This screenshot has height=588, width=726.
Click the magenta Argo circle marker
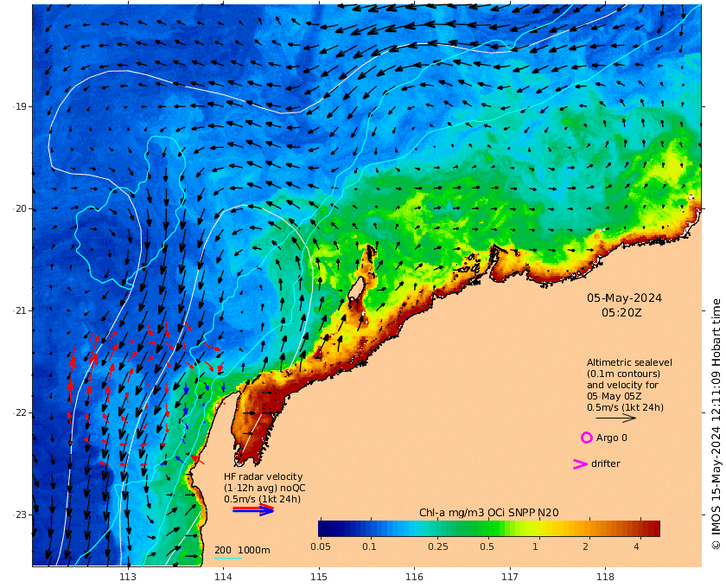coord(586,438)
